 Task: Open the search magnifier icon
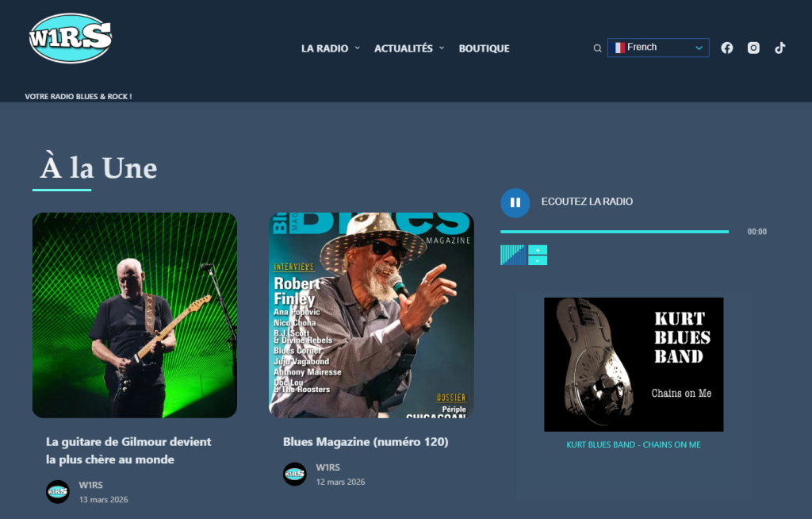click(598, 48)
